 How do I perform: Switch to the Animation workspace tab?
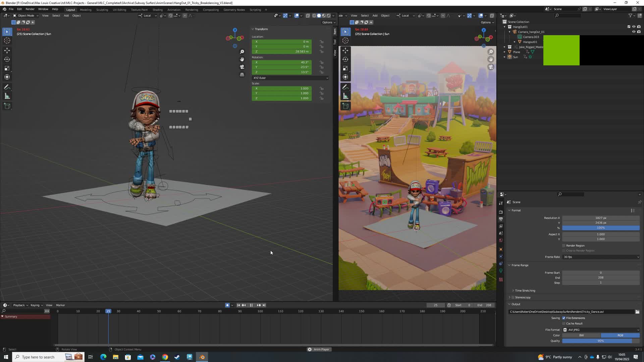tap(174, 10)
